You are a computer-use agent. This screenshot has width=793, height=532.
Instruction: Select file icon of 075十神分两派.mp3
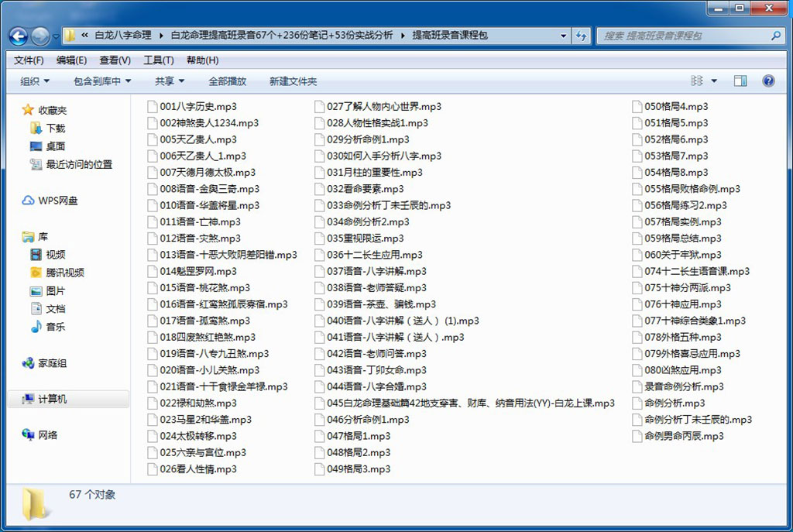(x=637, y=288)
